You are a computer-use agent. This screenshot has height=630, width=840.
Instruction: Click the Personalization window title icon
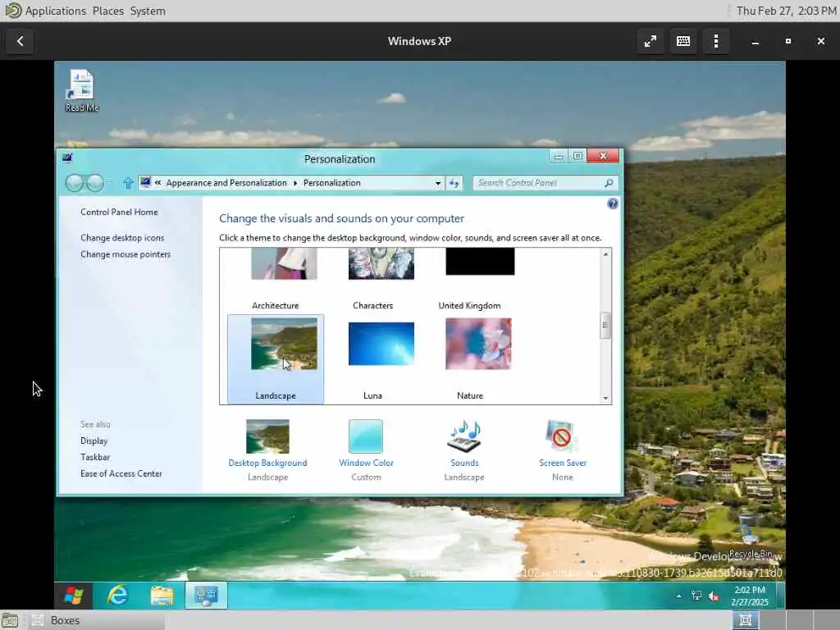(x=67, y=157)
